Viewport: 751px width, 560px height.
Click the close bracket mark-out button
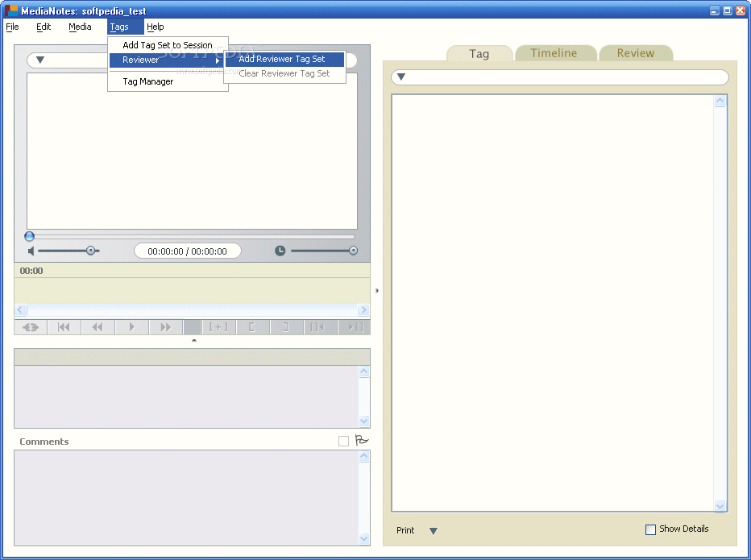[286, 327]
